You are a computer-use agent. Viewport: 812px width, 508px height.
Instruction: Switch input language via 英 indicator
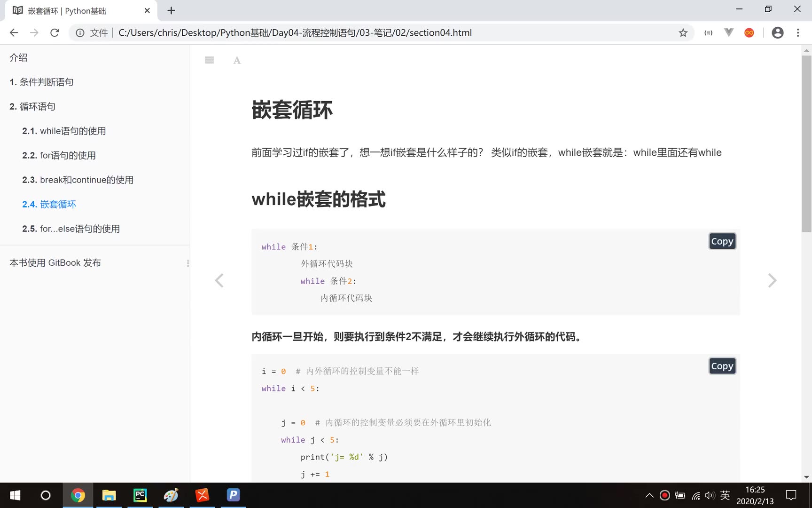pos(725,495)
